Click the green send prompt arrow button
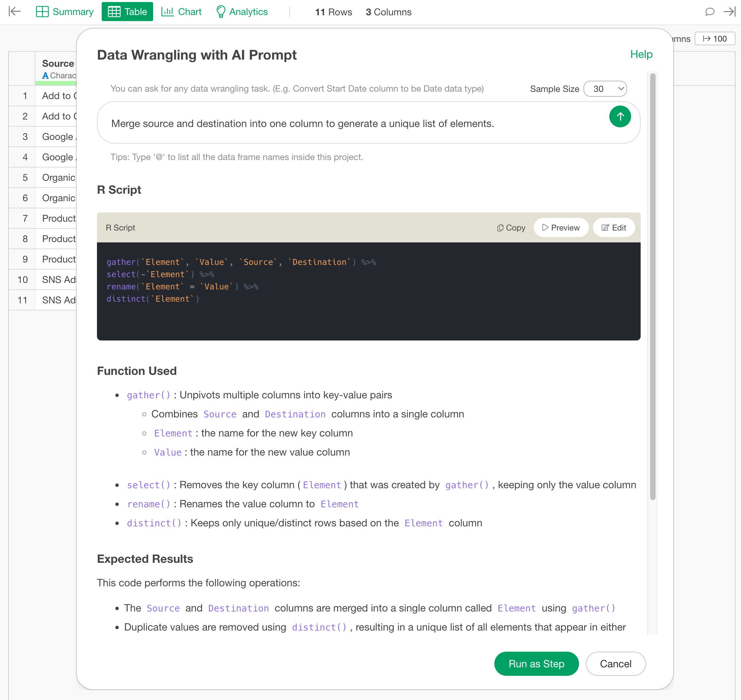The width and height of the screenshot is (741, 700). coord(620,117)
